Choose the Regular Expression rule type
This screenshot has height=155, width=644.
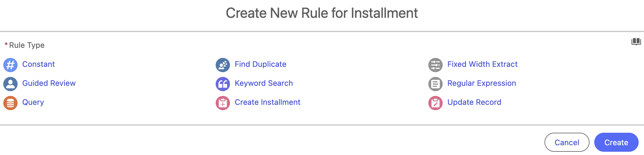481,83
